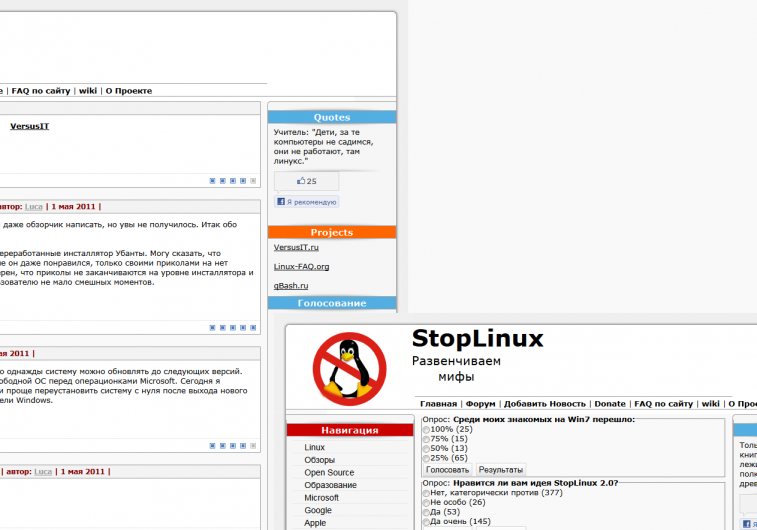757x530 pixels.
Task: Click the thumbs-up like counter showing 25
Action: (x=306, y=181)
